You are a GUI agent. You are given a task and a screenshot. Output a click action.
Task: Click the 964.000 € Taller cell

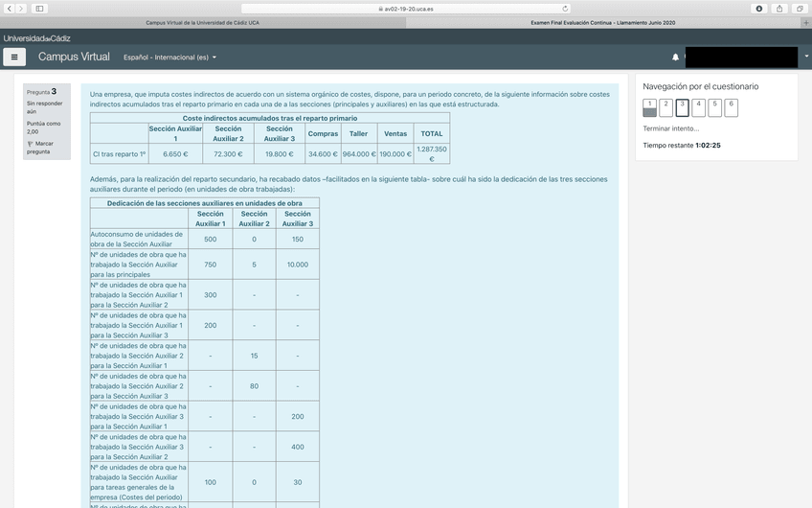(x=359, y=154)
